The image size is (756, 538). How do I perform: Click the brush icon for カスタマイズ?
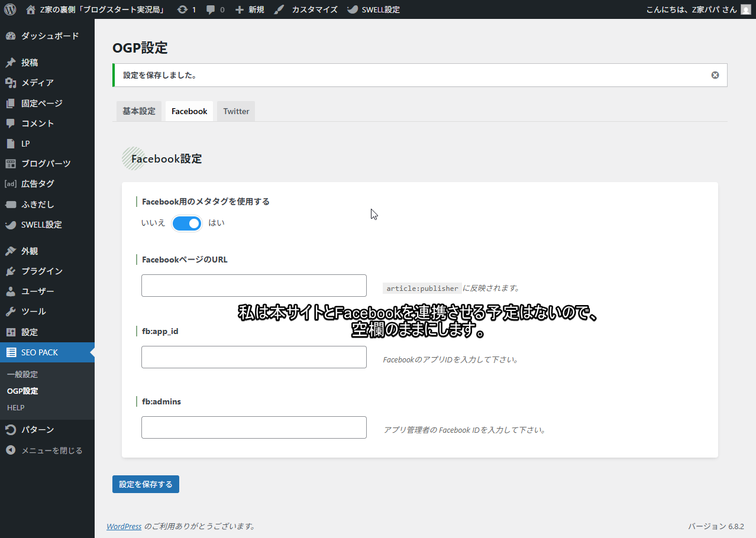click(x=279, y=9)
